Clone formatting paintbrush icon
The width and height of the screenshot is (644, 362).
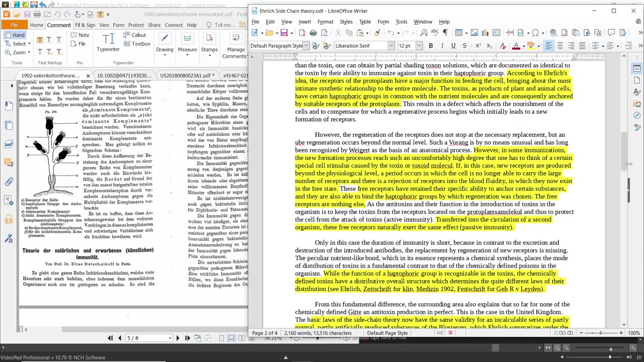377,33
